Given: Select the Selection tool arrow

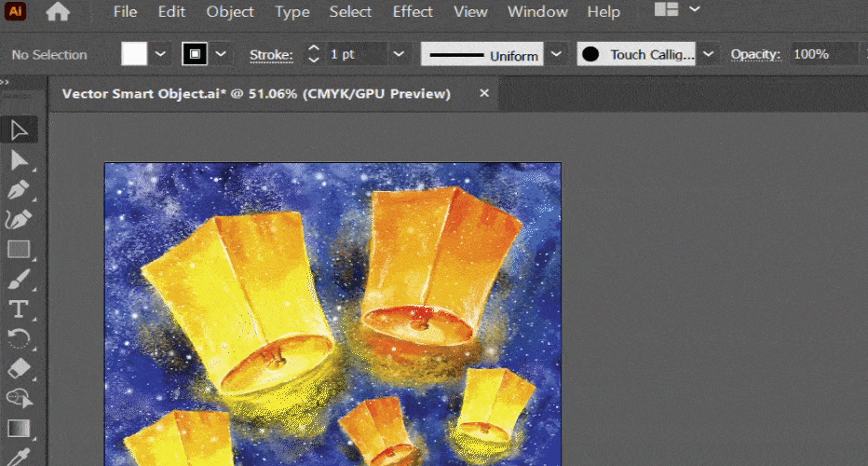Looking at the screenshot, I should pos(19,130).
